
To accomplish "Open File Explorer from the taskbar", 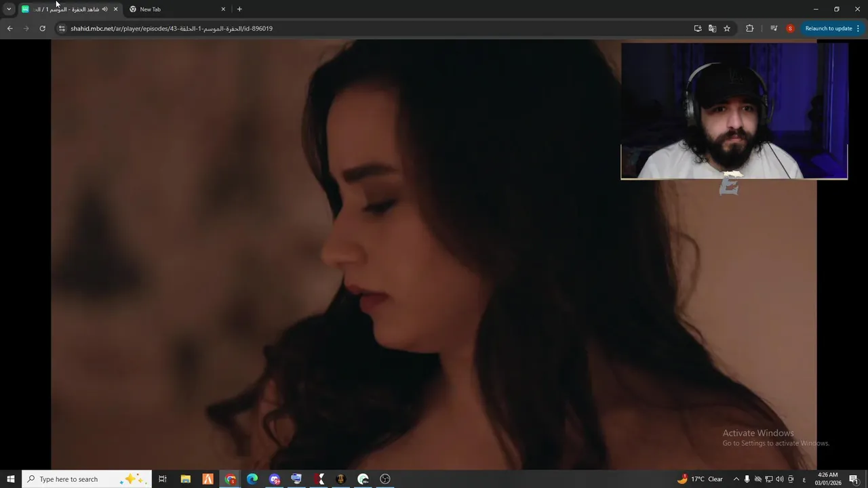I will [x=185, y=479].
